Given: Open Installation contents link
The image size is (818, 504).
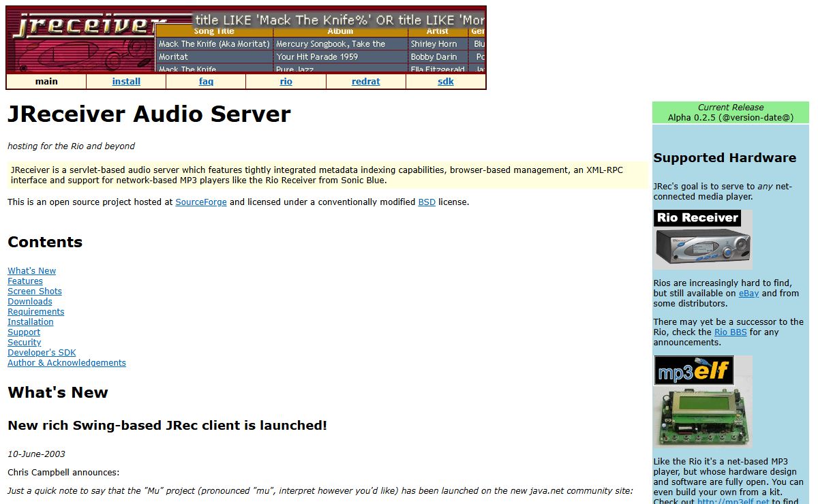Looking at the screenshot, I should [x=31, y=322].
